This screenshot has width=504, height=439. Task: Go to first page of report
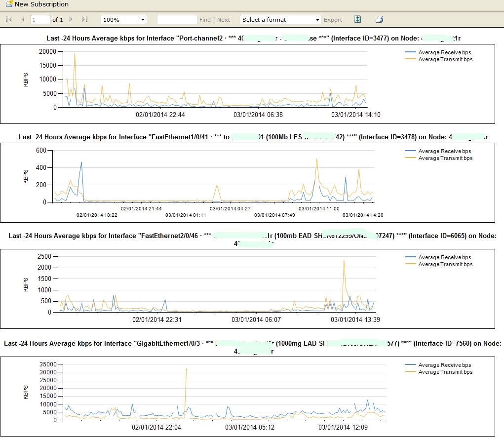pos(9,19)
